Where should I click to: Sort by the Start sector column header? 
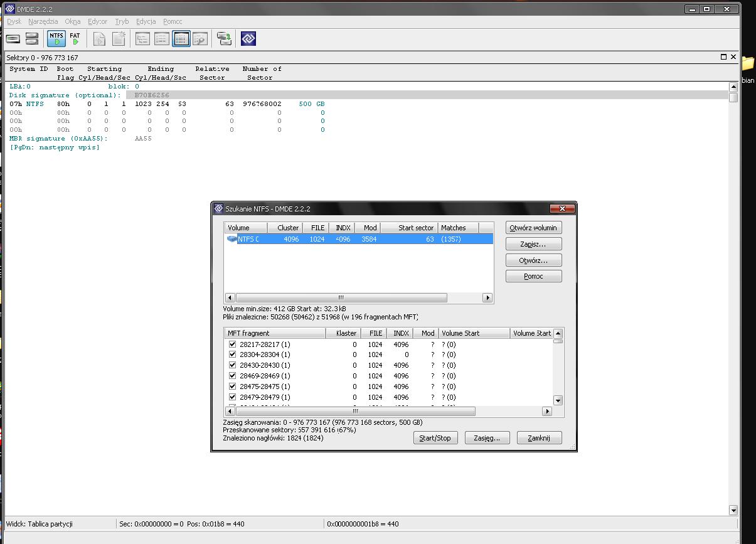tap(409, 228)
